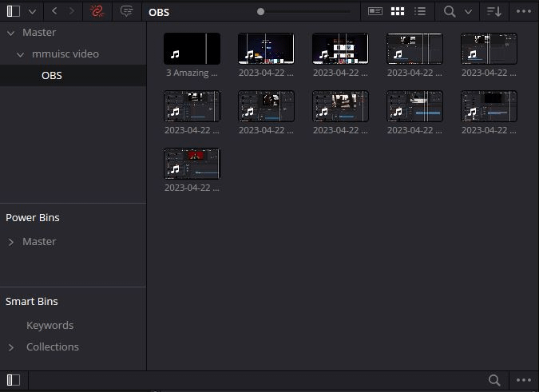The image size is (539, 392).
Task: Select the OBS bin in the sidebar
Action: click(52, 76)
